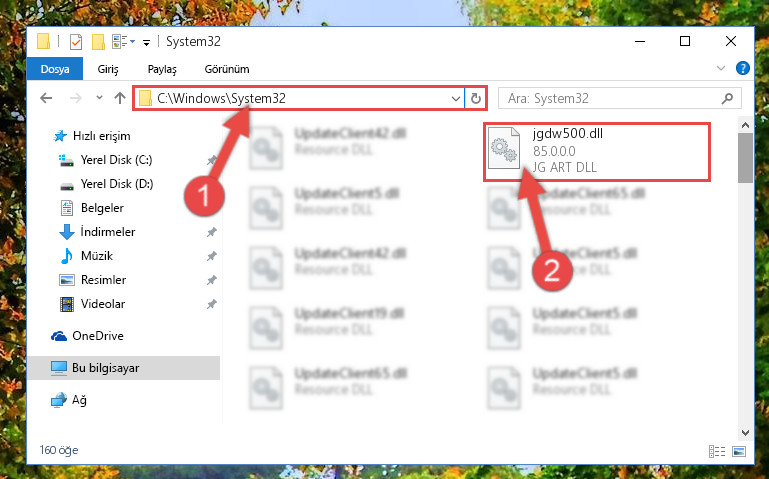Click the search magnifier icon
The image size is (769, 479).
[x=727, y=99]
